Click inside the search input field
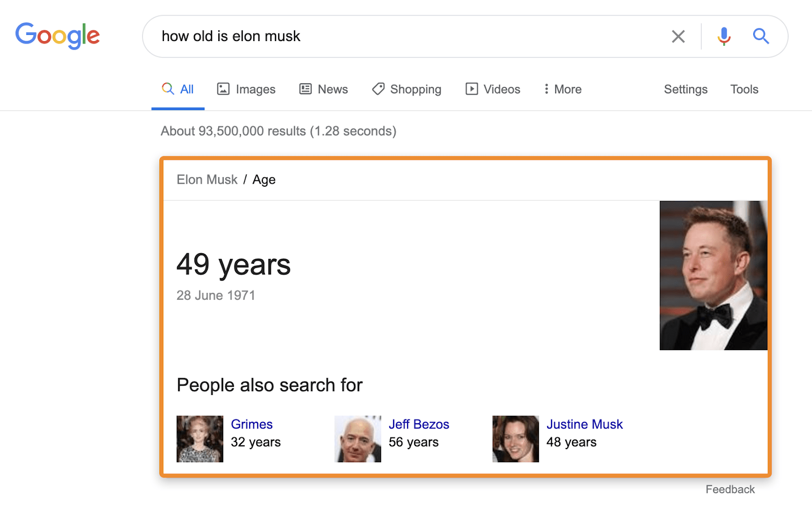 [355, 36]
